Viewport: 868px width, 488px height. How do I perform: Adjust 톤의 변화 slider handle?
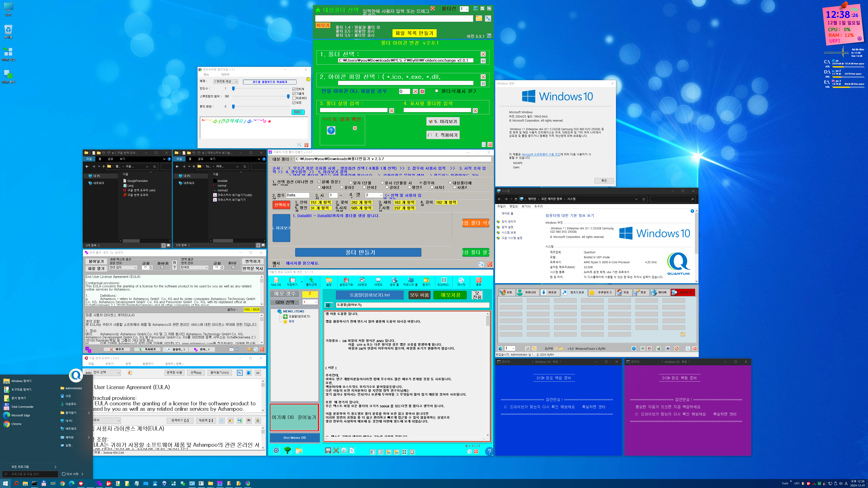click(x=233, y=106)
